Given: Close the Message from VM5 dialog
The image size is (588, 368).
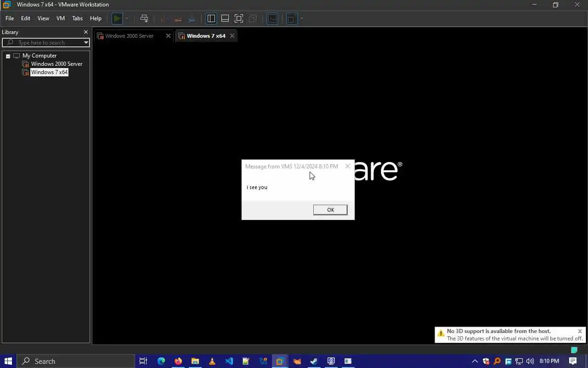Looking at the screenshot, I should pyautogui.click(x=348, y=166).
